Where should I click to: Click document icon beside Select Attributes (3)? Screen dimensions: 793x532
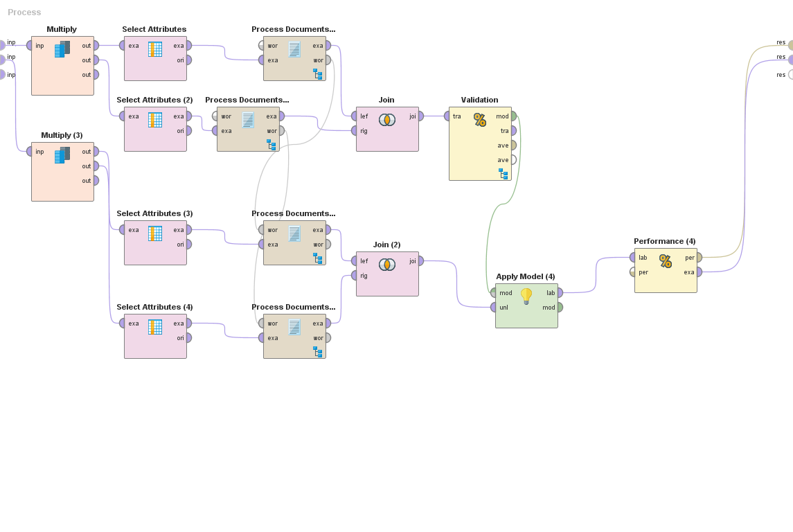294,233
